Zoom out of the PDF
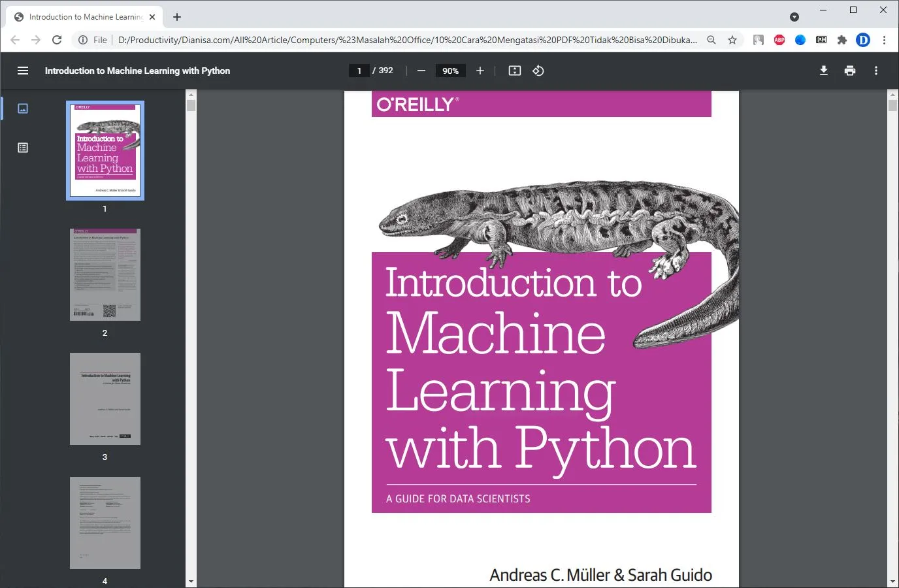Viewport: 899px width, 588px height. [x=421, y=71]
